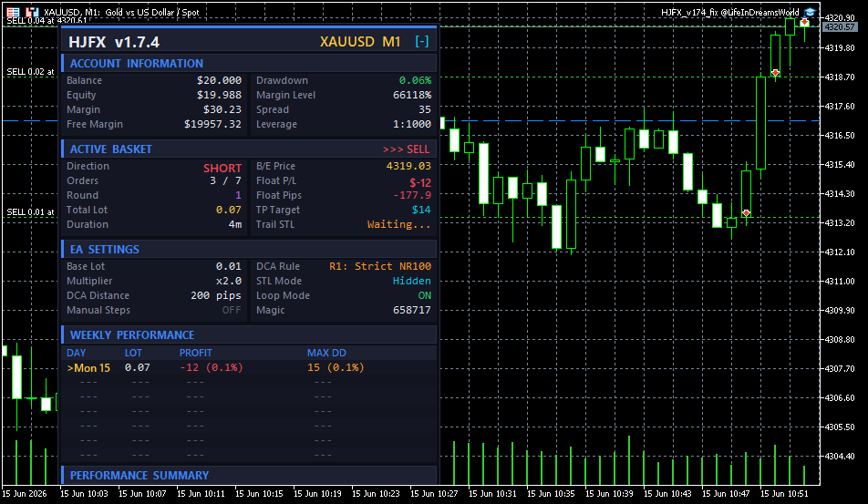This screenshot has height=504, width=868.
Task: Click the STL Mode value Hidden
Action: (412, 281)
